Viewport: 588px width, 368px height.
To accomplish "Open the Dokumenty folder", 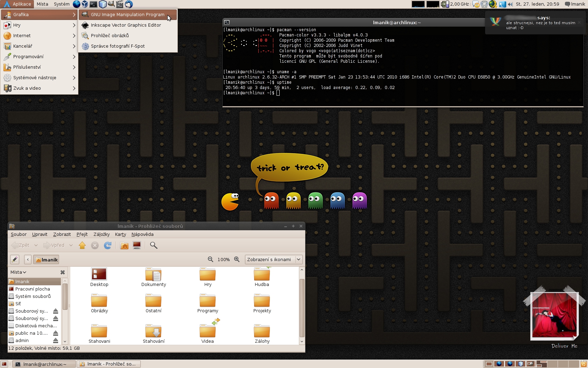I will pyautogui.click(x=154, y=277).
